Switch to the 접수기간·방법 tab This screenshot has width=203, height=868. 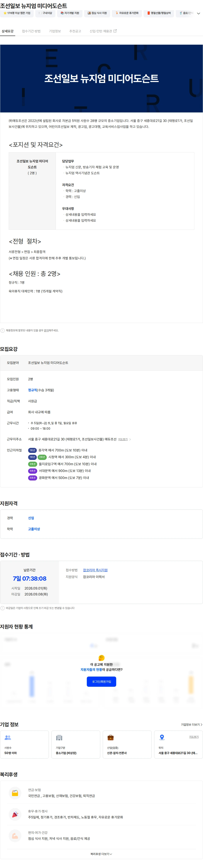31,31
